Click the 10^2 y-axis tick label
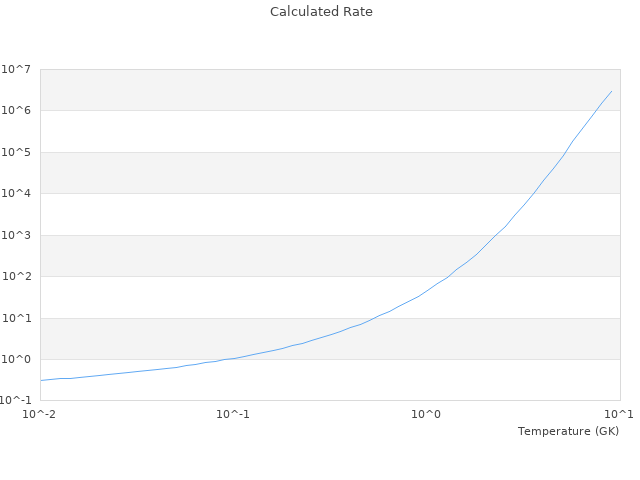This screenshot has height=480, width=640. coord(16,277)
